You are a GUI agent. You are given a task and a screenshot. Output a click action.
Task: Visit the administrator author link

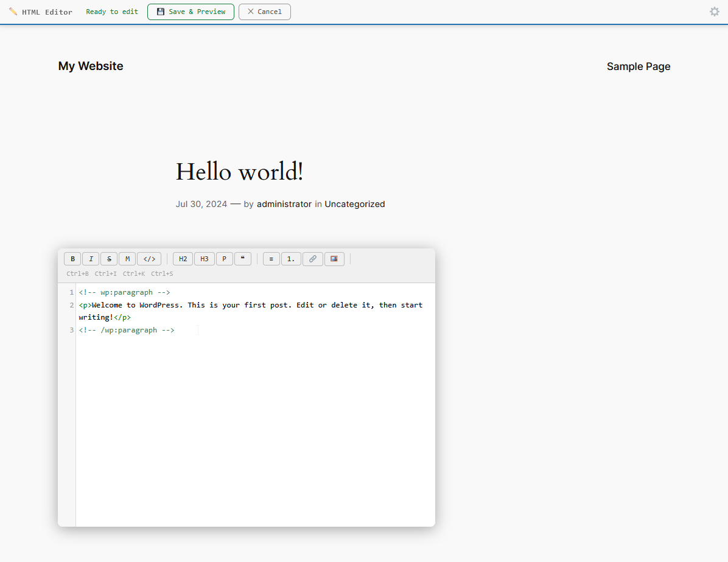point(284,204)
